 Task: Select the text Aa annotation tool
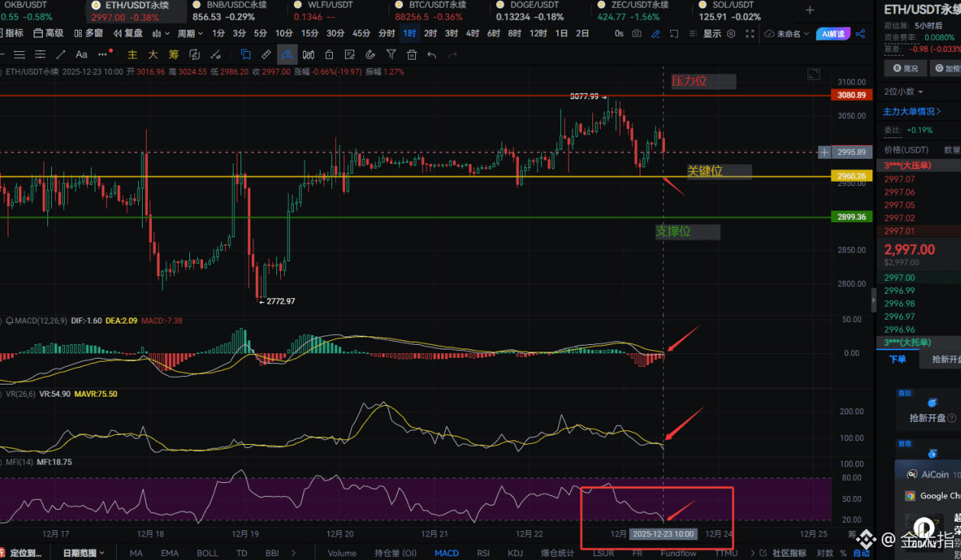pyautogui.click(x=82, y=54)
